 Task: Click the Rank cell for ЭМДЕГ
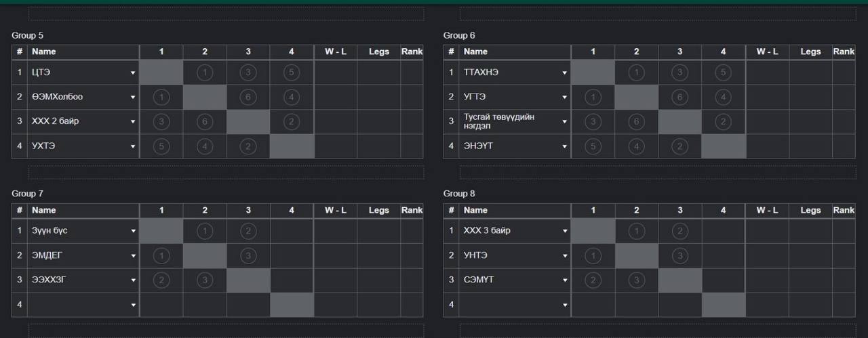pos(412,256)
